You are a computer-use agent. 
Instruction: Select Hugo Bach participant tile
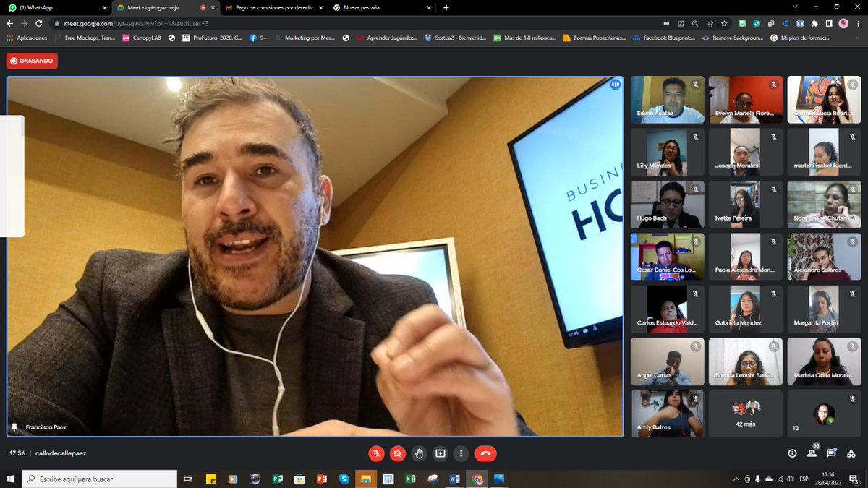point(668,205)
